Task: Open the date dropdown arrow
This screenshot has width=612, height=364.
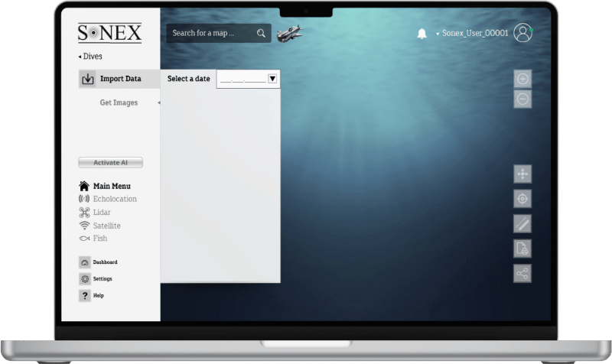Action: tap(272, 78)
